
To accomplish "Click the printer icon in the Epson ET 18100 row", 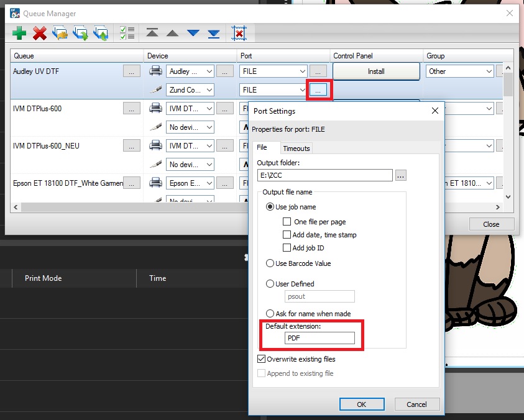I will (x=155, y=183).
